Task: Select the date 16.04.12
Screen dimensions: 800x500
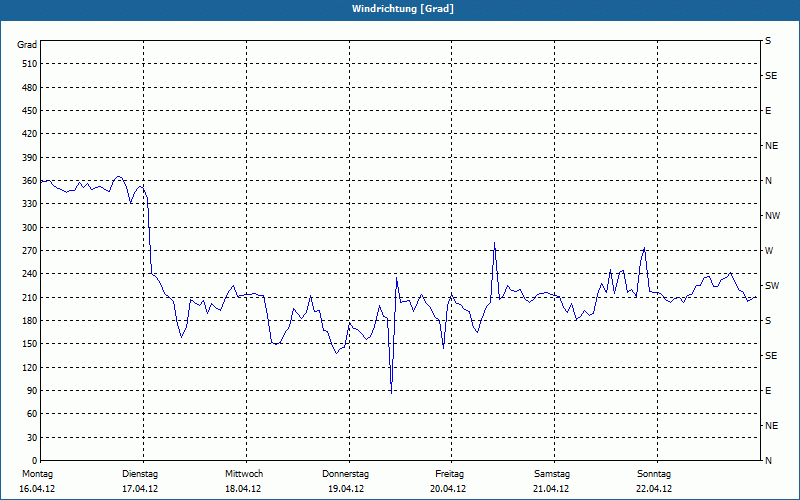Action: pyautogui.click(x=37, y=489)
